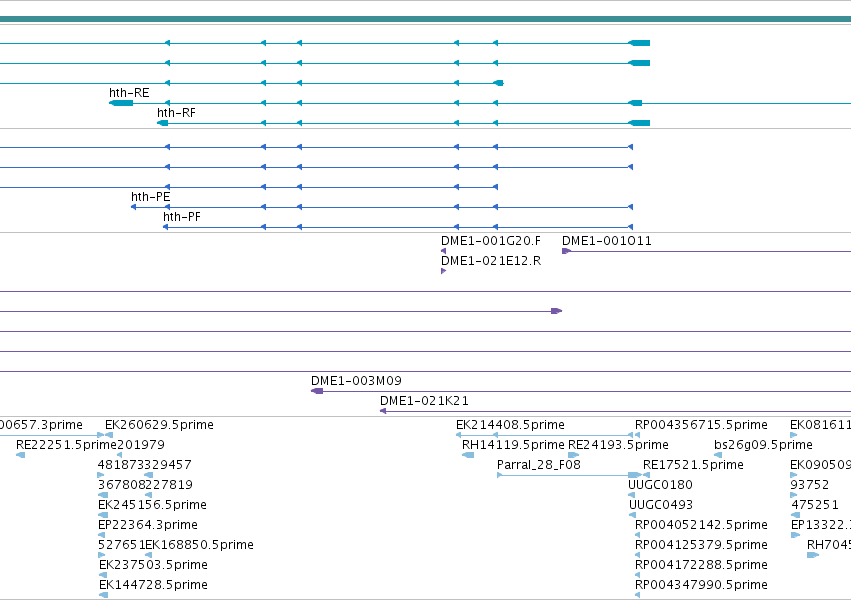Click the UUGC0180 label
This screenshot has height=600, width=851.
pos(661,484)
